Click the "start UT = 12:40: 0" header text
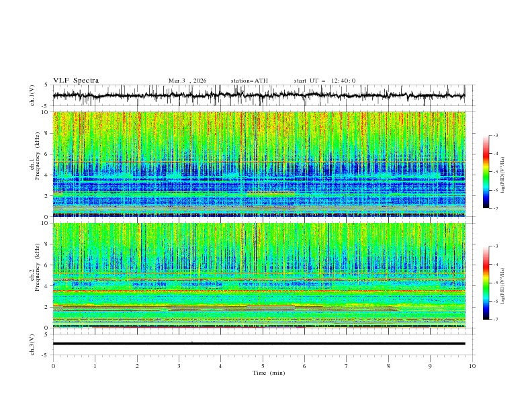 coord(324,81)
